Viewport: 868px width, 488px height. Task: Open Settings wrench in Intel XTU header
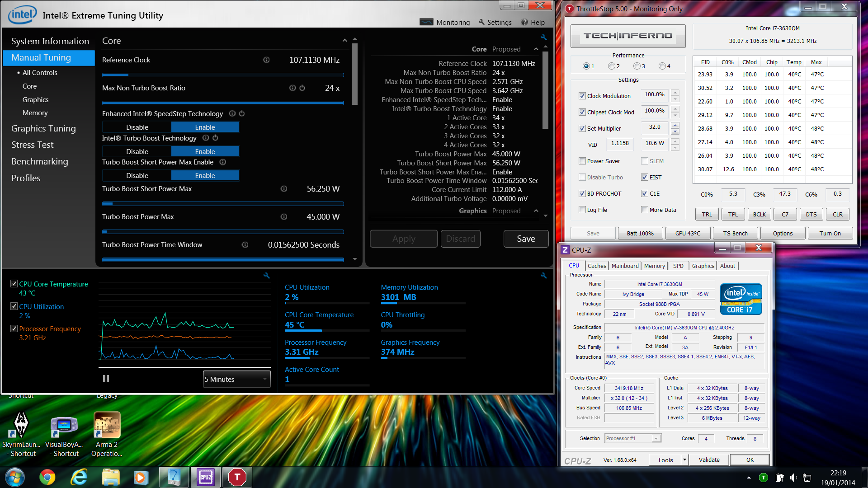(x=495, y=22)
